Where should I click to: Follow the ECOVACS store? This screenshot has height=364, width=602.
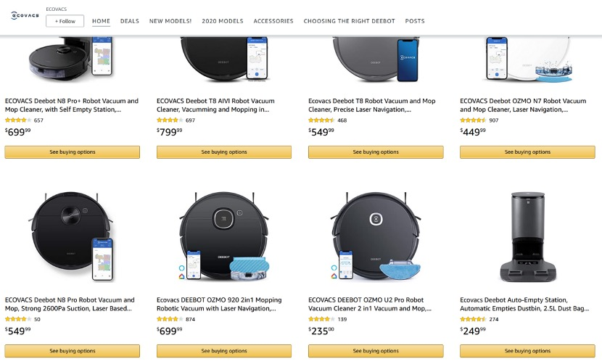click(x=65, y=21)
